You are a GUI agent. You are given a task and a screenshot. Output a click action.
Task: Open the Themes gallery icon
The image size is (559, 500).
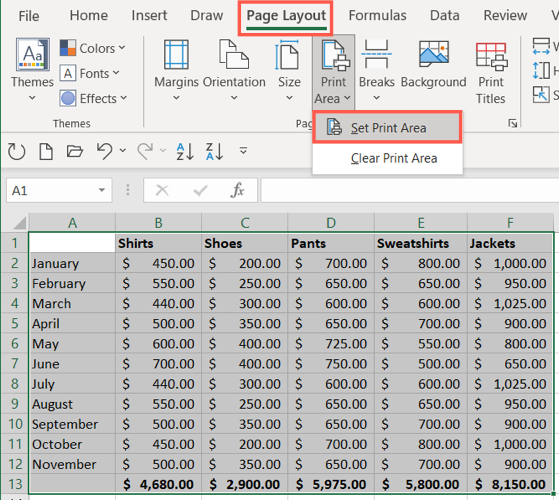pos(32,54)
